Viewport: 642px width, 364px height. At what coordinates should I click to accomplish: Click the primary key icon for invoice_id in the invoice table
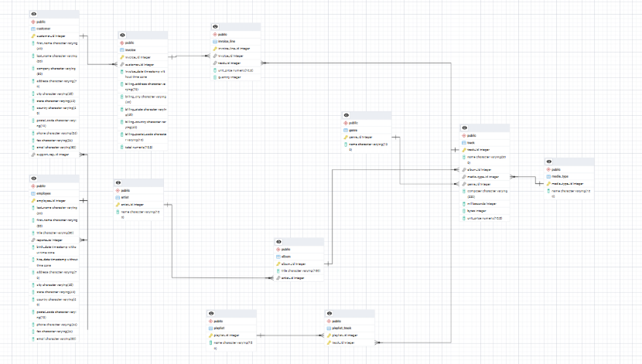[122, 57]
